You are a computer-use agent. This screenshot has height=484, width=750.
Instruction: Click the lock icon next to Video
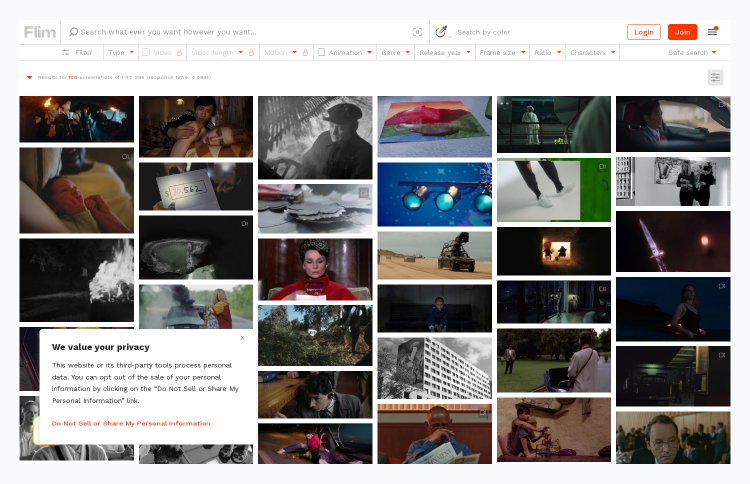[179, 52]
